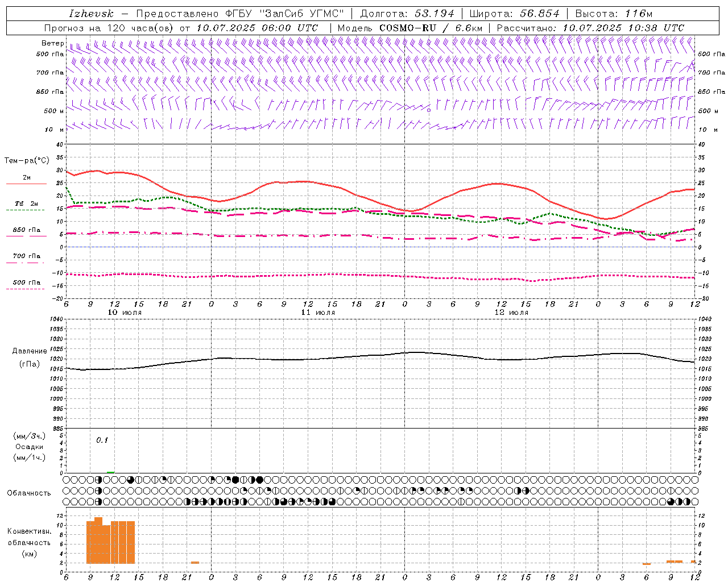Image resolution: width=728 pixels, height=582 pixels.
Task: Click the provider text ФГБУ "ЗапСиб УГМС"
Action: coord(286,14)
